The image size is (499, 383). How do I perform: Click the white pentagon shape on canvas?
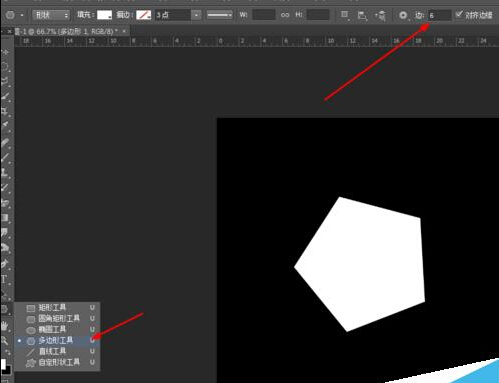363,265
